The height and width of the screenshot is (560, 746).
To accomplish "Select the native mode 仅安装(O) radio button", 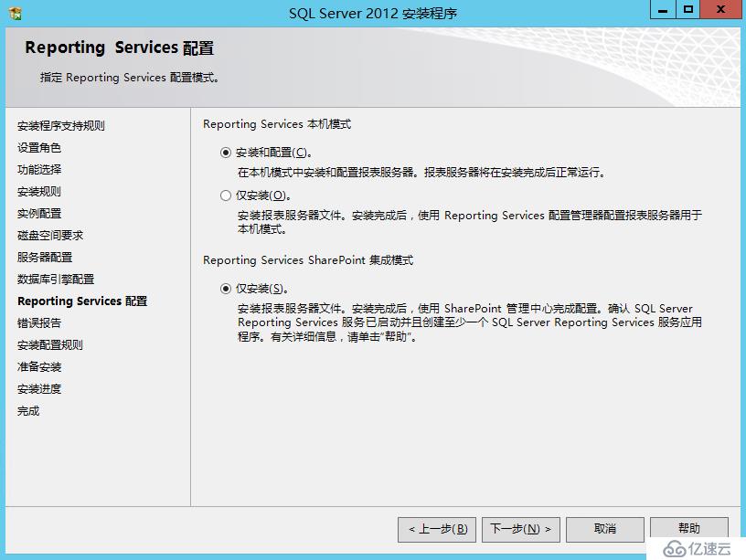I will click(x=226, y=195).
